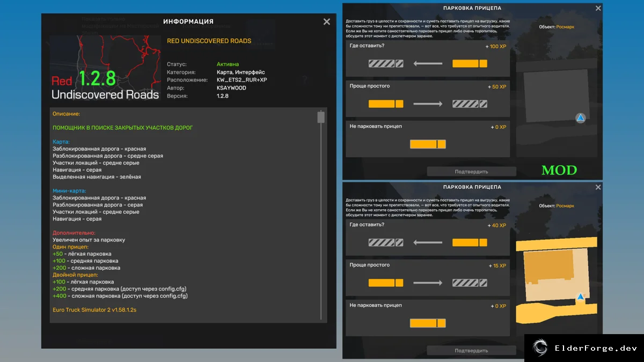Close the parking dialog with yellow map
Screen dimensions: 644x362
click(x=598, y=187)
